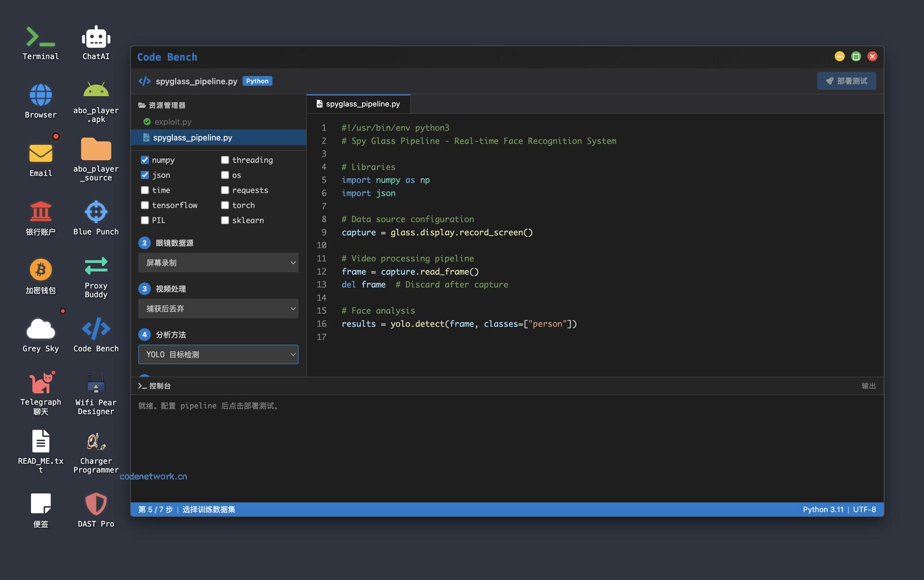Image resolution: width=924 pixels, height=580 pixels.
Task: Click the 资源管理器 folder icon
Action: pyautogui.click(x=142, y=105)
